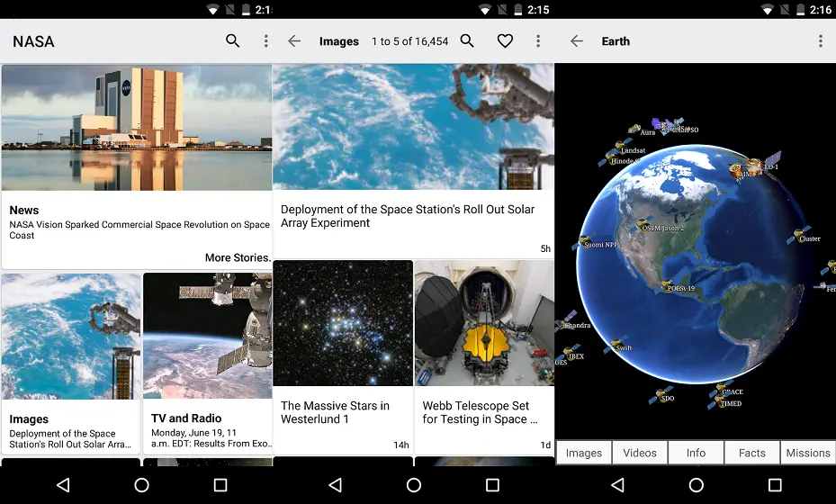The height and width of the screenshot is (504, 836).
Task: Tap Android home button under NASA home screen
Action: point(142,485)
